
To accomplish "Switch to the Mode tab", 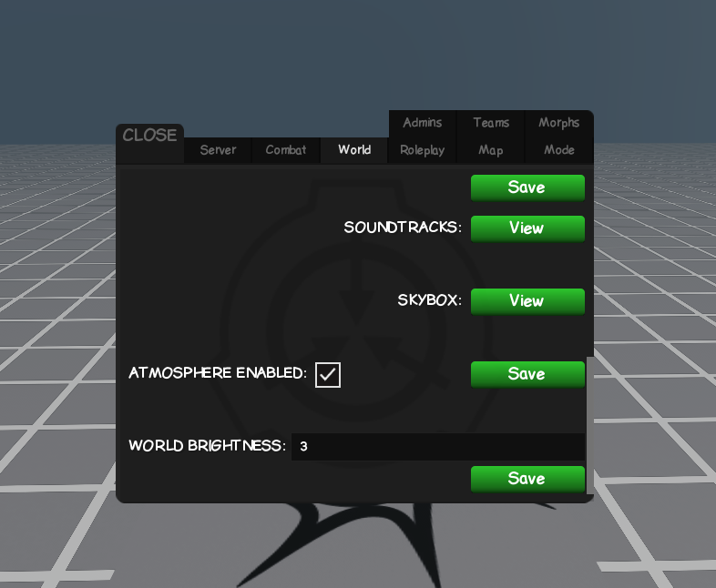I will pos(559,150).
